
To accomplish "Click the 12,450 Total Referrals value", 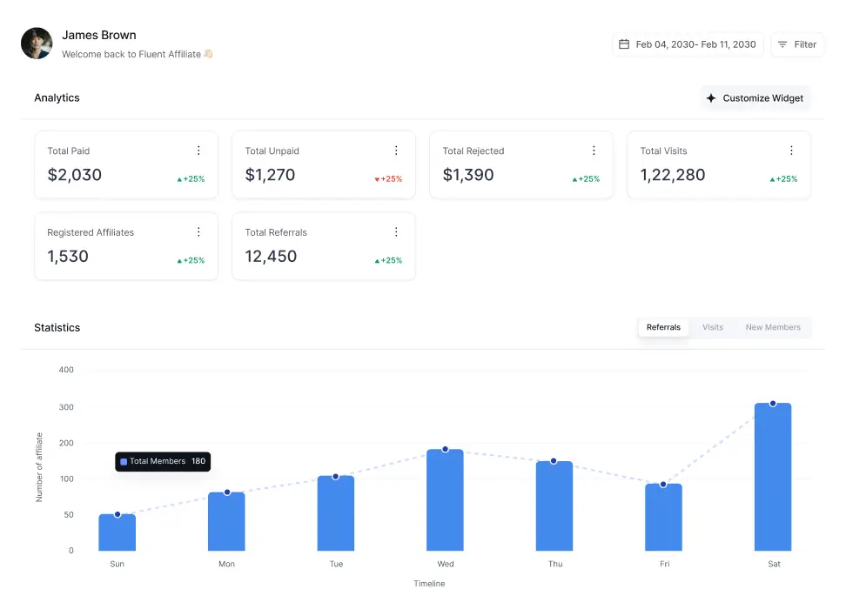I will pyautogui.click(x=271, y=256).
